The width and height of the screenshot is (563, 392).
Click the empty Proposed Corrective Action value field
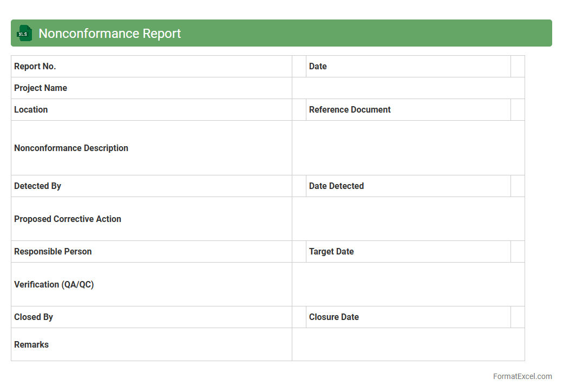tap(408, 219)
